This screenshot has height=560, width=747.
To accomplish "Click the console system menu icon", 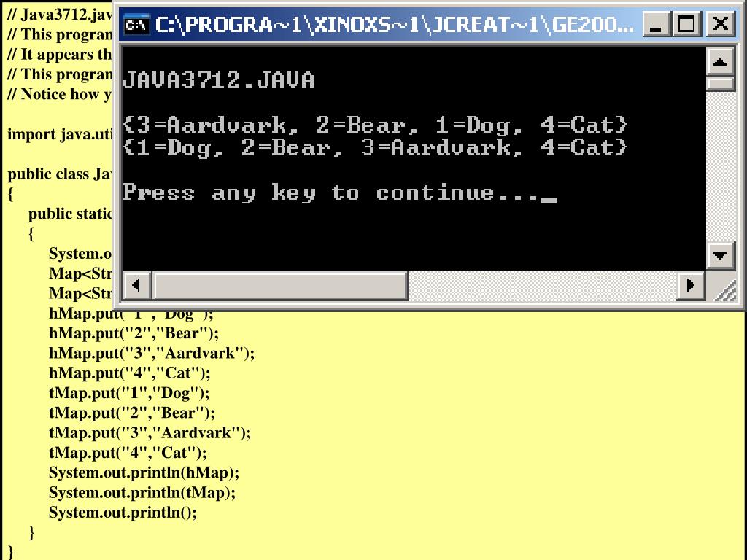I will pyautogui.click(x=136, y=24).
